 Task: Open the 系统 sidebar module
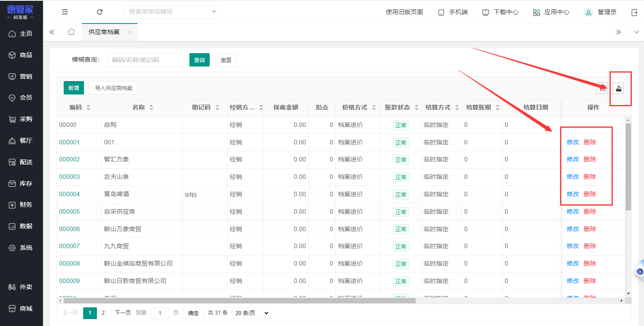click(21, 248)
